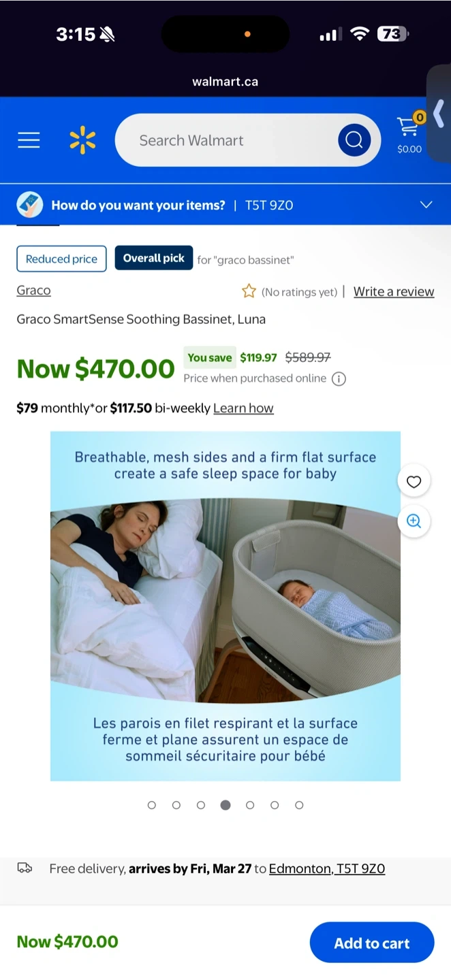The height and width of the screenshot is (980, 451).
Task: Tap the How do you want your items bar
Action: point(226,205)
